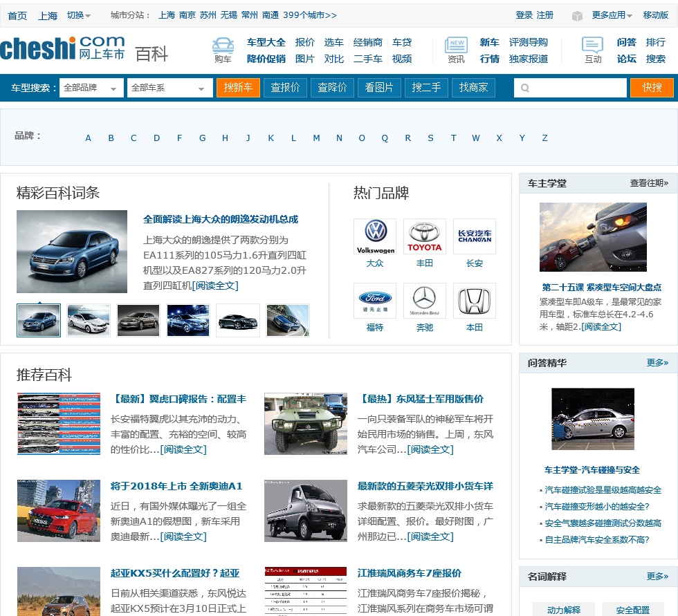Screen dimensions: 678x616
Task: Open the red Audi A1 image
Action: (59, 511)
